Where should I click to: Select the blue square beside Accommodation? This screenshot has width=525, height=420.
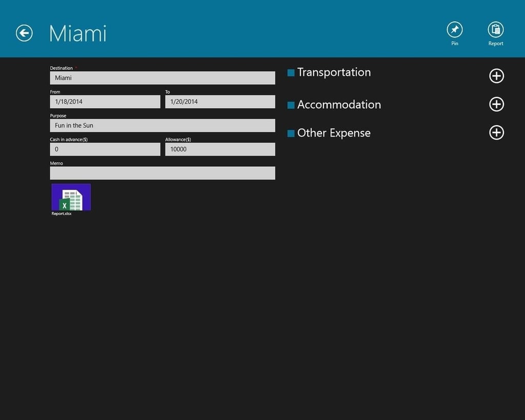[x=291, y=105]
